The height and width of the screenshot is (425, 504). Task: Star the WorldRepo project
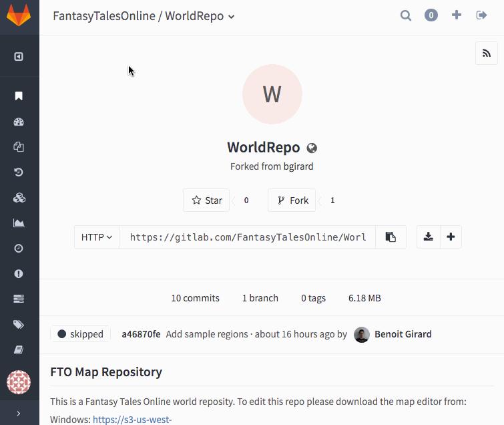206,200
